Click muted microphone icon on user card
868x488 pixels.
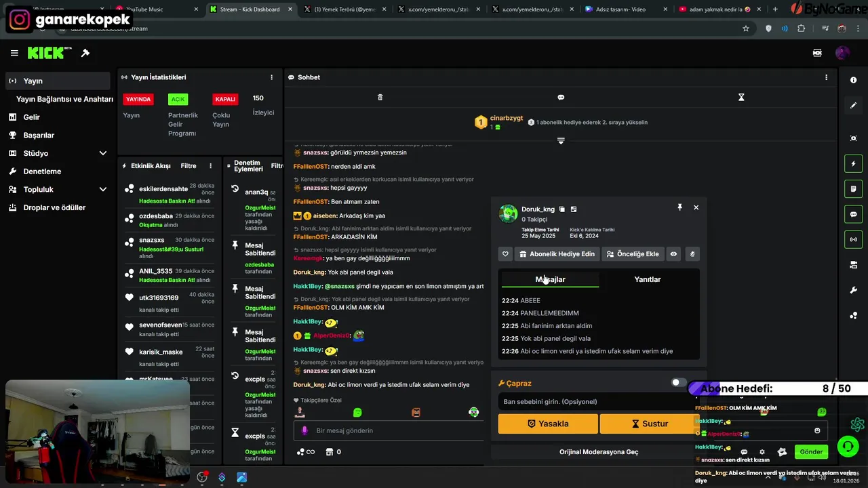(x=692, y=254)
